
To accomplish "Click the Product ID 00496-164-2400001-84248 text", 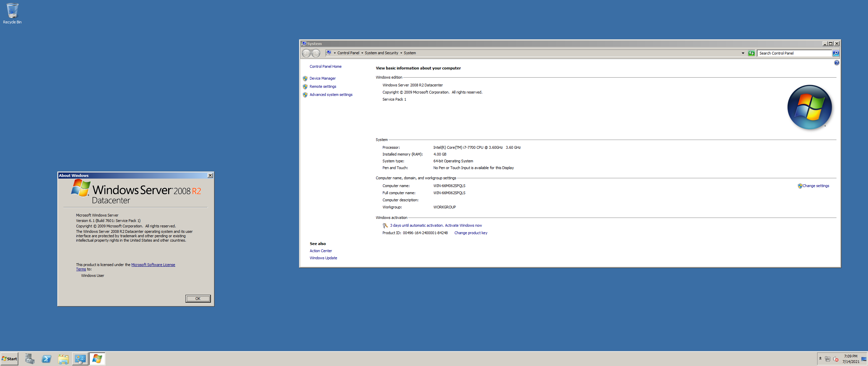I will coord(415,233).
